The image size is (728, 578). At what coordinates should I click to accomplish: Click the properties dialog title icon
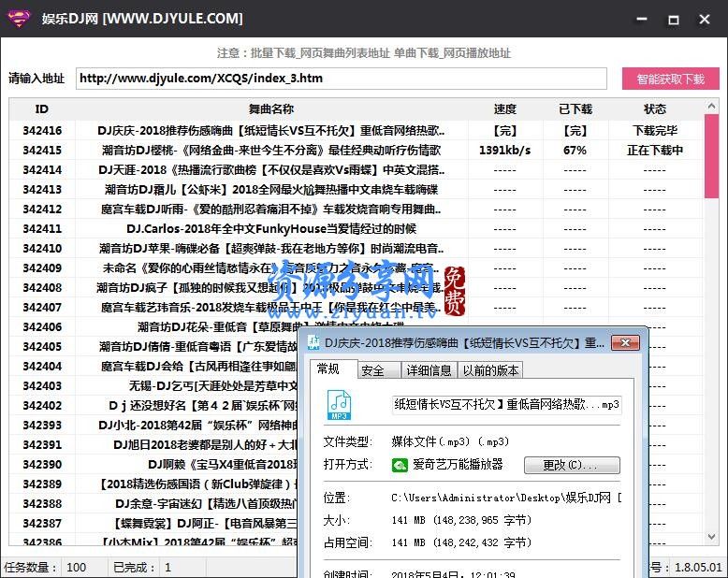313,343
